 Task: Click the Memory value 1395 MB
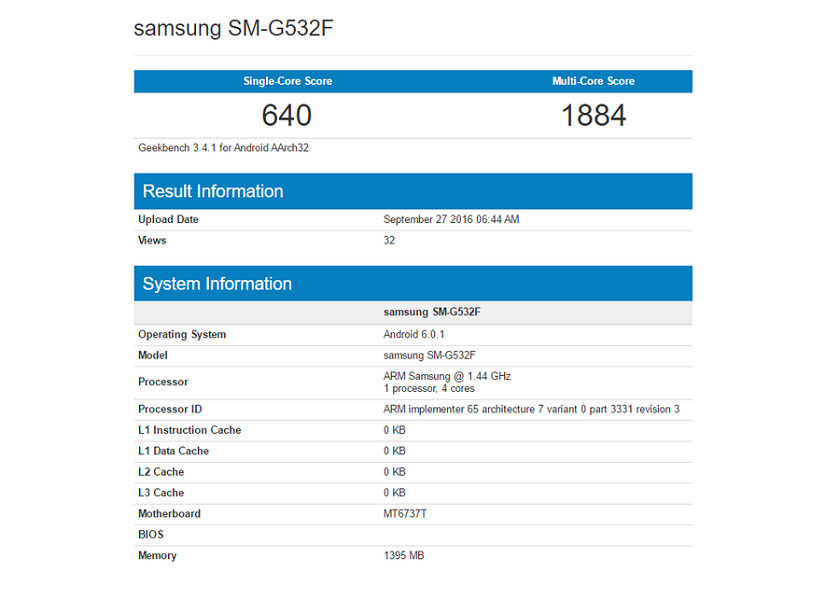pyautogui.click(x=403, y=556)
